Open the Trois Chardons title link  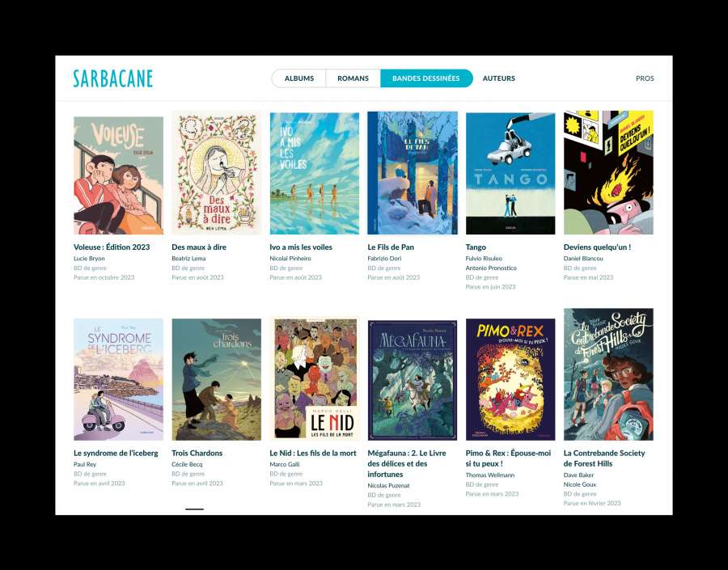197,453
